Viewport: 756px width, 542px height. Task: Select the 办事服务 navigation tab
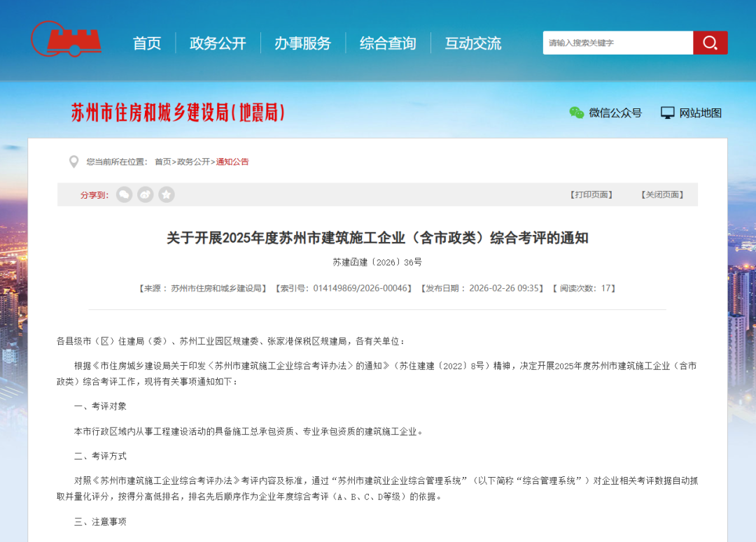[302, 43]
